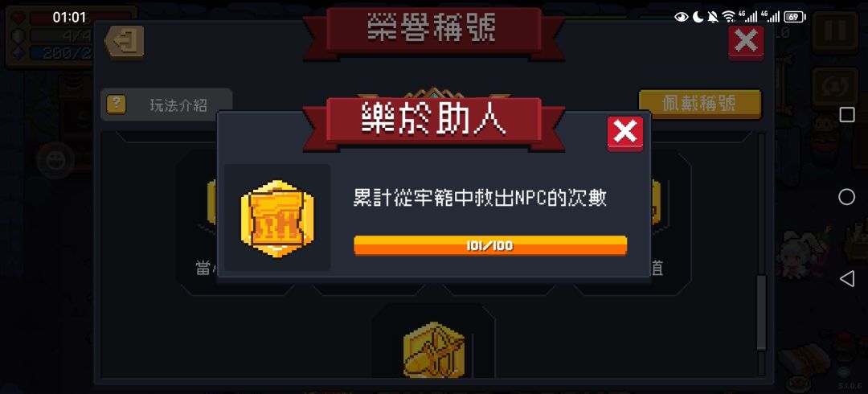
Task: Click the 佩戴稱號 button
Action: [x=700, y=104]
